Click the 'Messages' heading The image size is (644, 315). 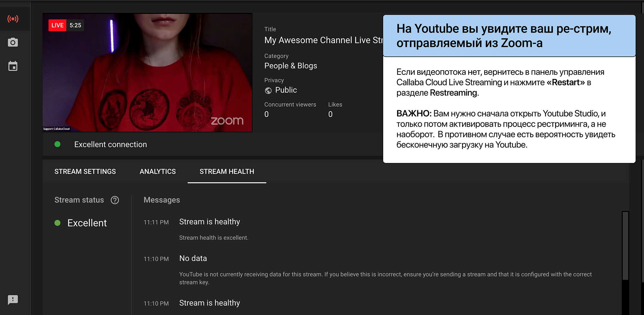pyautogui.click(x=162, y=200)
